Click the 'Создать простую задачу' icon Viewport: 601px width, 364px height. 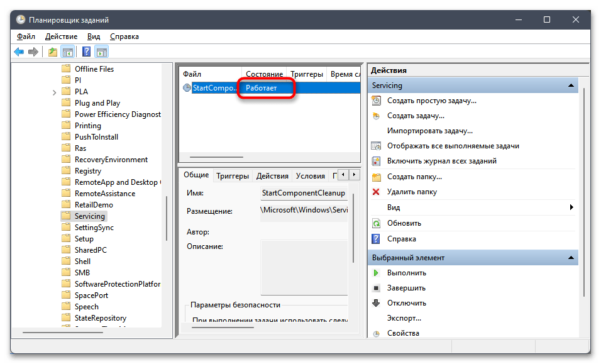click(377, 101)
